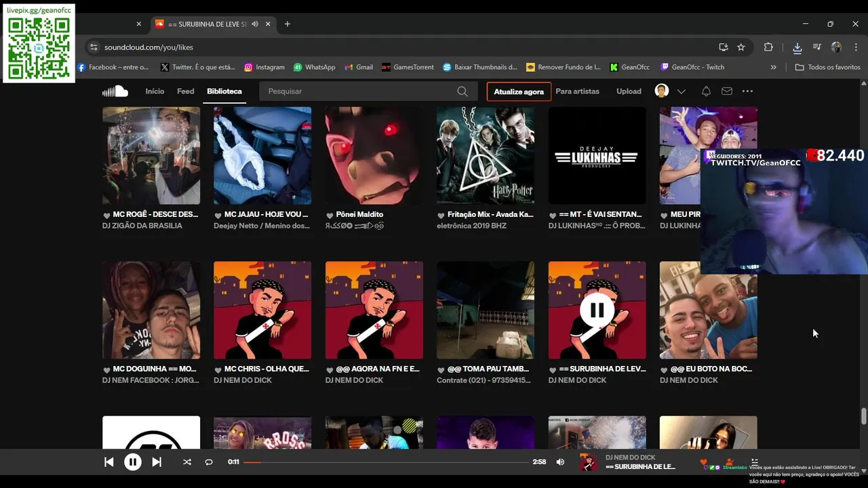This screenshot has width=868, height=488.
Task: Install app icon in address bar
Action: pos(724,47)
